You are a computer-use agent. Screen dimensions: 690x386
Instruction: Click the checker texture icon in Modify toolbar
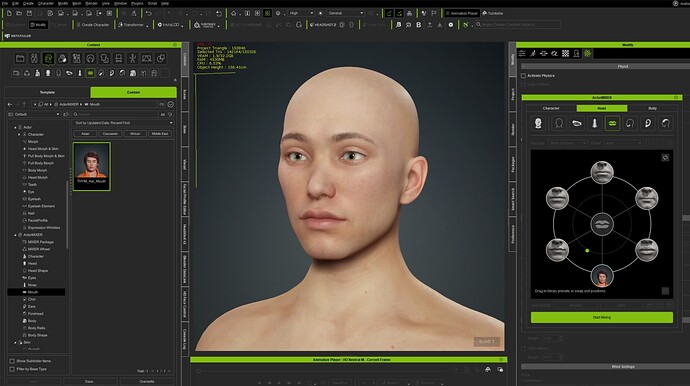tap(565, 53)
